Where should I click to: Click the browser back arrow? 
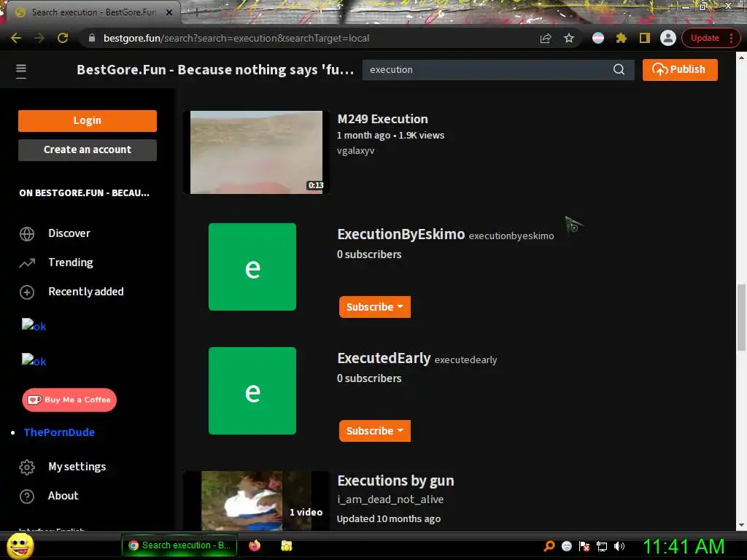pyautogui.click(x=16, y=38)
